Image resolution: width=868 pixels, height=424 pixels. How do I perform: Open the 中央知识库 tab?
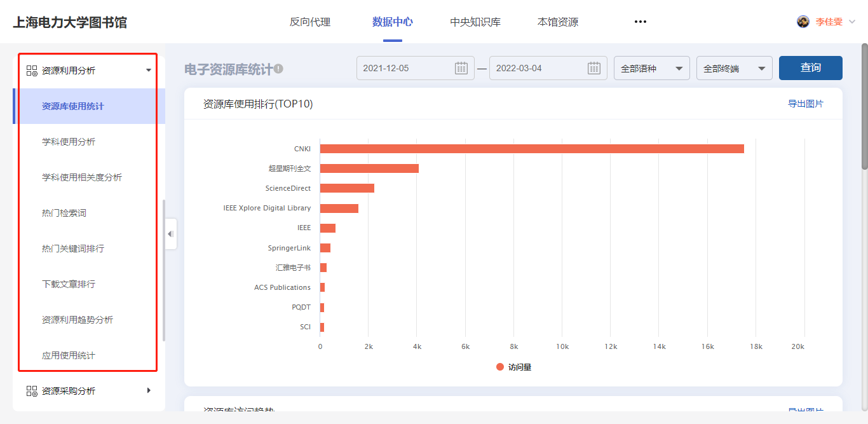pos(475,22)
